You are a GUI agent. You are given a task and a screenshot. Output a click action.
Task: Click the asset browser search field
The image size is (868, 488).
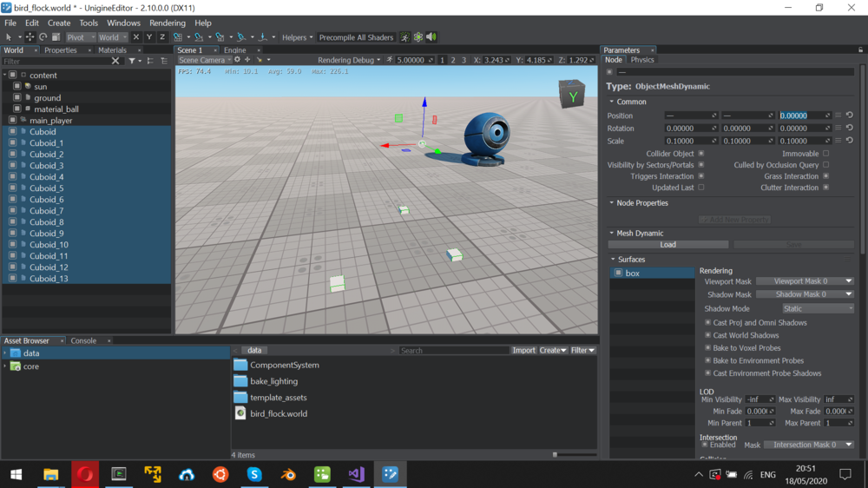[453, 351]
